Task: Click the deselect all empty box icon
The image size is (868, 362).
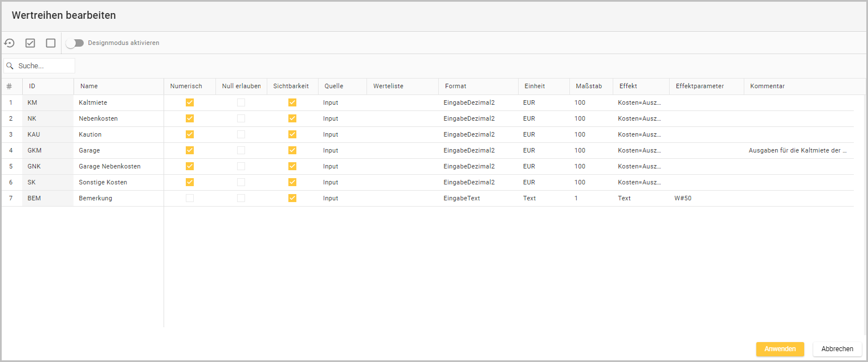Action: (x=51, y=43)
